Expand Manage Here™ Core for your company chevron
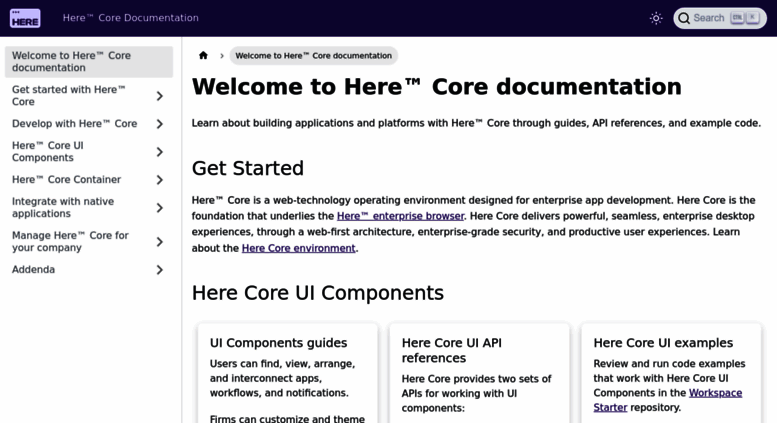 [x=160, y=242]
